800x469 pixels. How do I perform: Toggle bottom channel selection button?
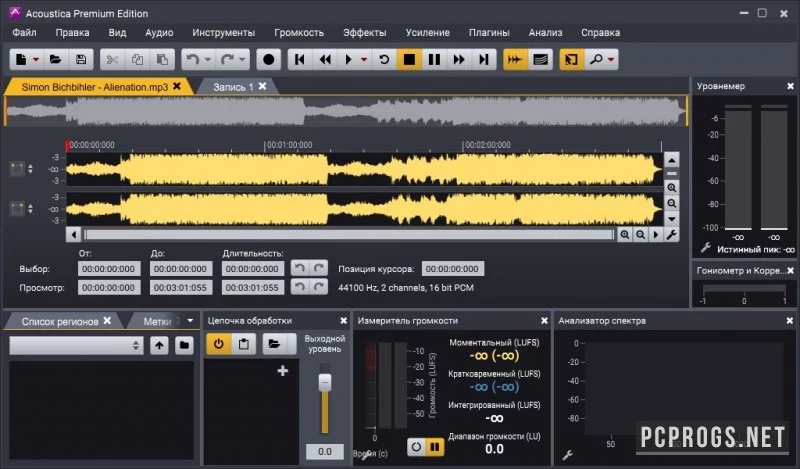tap(17, 208)
